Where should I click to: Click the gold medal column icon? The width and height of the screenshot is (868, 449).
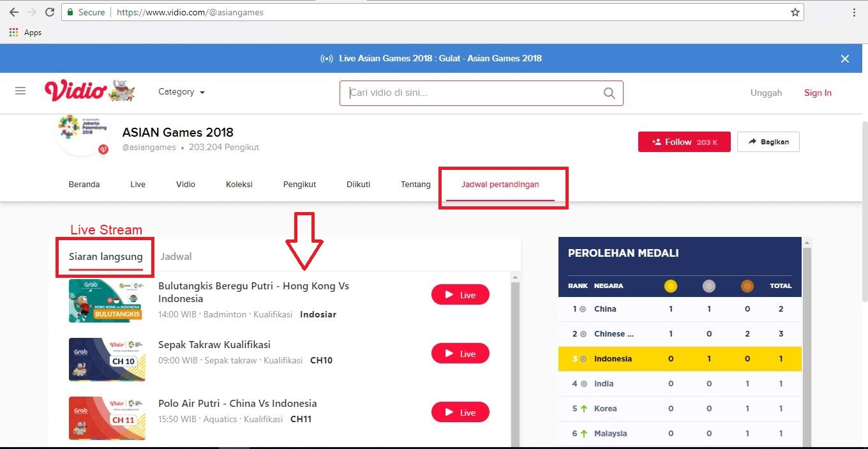(x=670, y=286)
